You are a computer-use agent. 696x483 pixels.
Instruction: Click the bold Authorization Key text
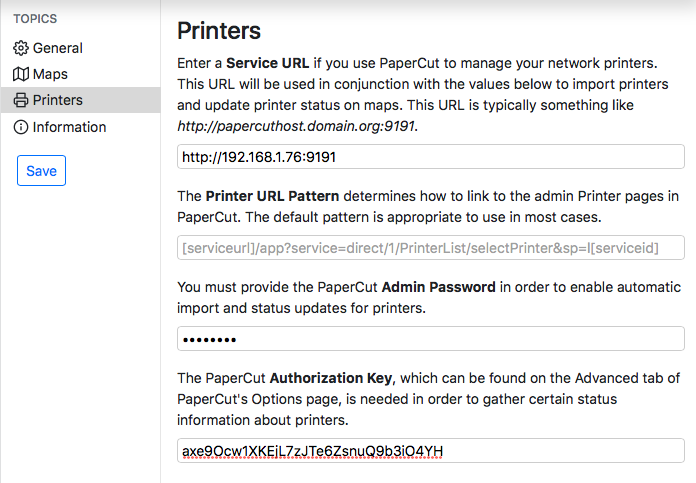click(331, 378)
